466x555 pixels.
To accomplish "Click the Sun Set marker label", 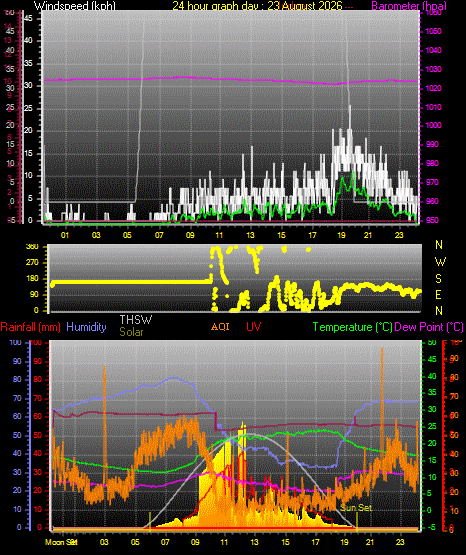I will pos(356,508).
